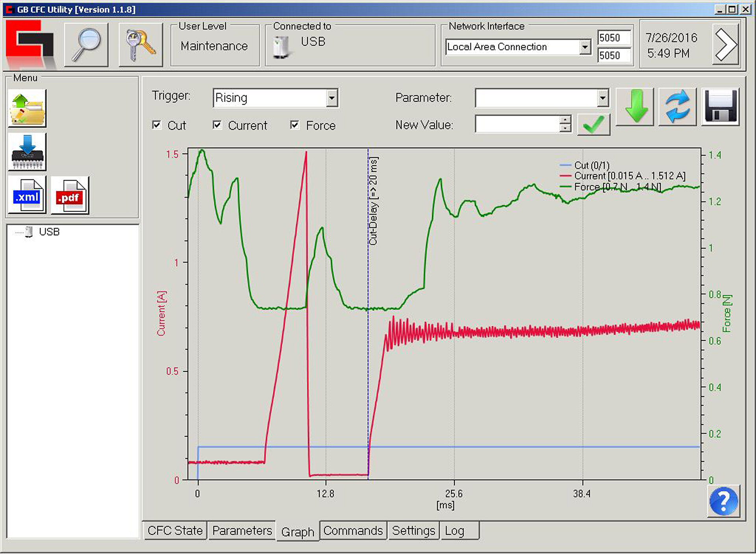756x554 pixels.
Task: Open the Commands tab
Action: point(353,530)
